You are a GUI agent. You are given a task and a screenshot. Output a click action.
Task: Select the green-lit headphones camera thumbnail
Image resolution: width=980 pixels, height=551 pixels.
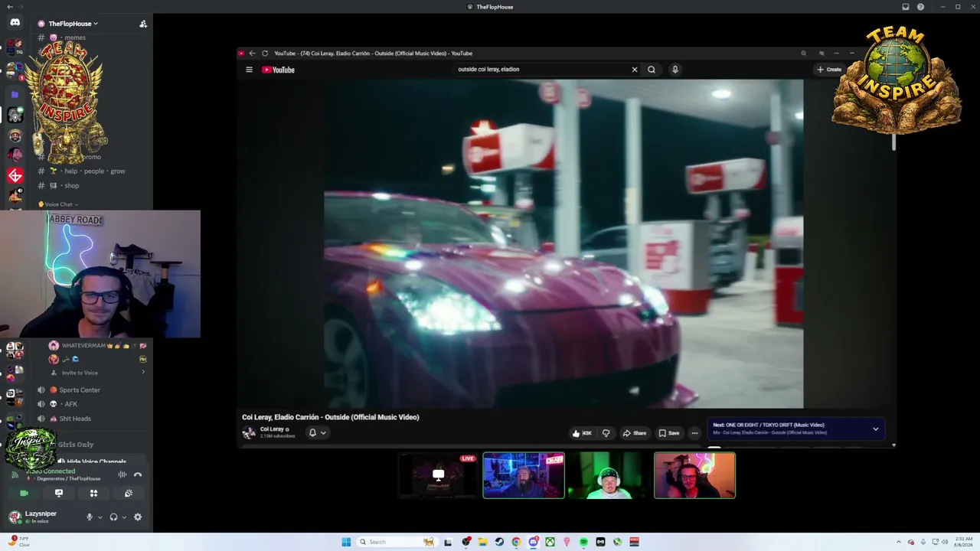coord(609,475)
